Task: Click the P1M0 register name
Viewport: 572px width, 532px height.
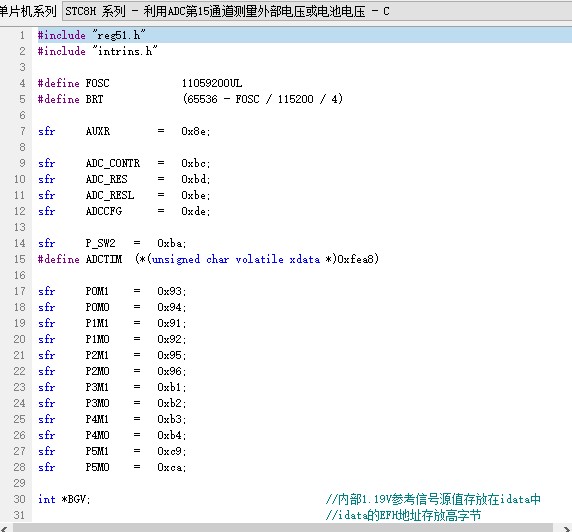Action: [97, 340]
